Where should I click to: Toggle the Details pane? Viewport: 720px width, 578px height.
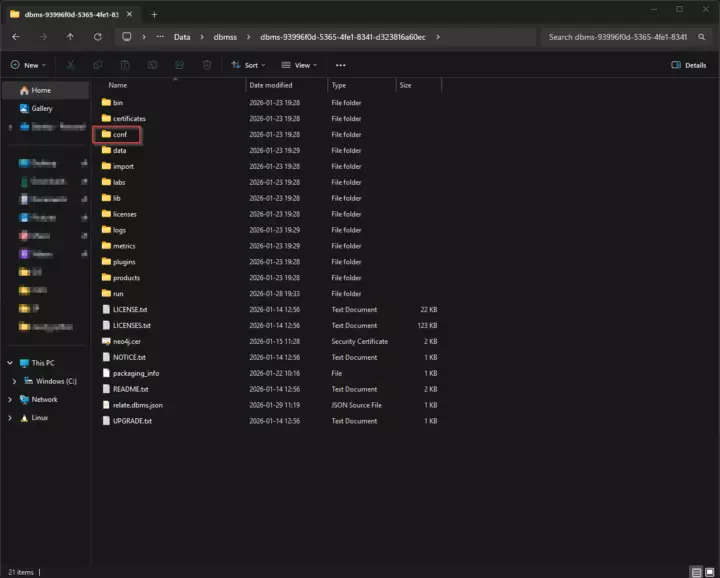point(689,65)
